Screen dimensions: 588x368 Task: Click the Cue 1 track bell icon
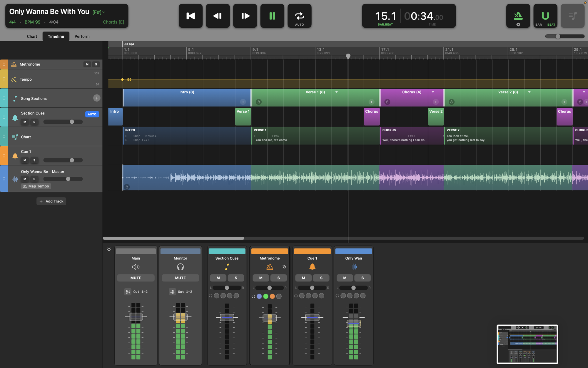coord(15,156)
